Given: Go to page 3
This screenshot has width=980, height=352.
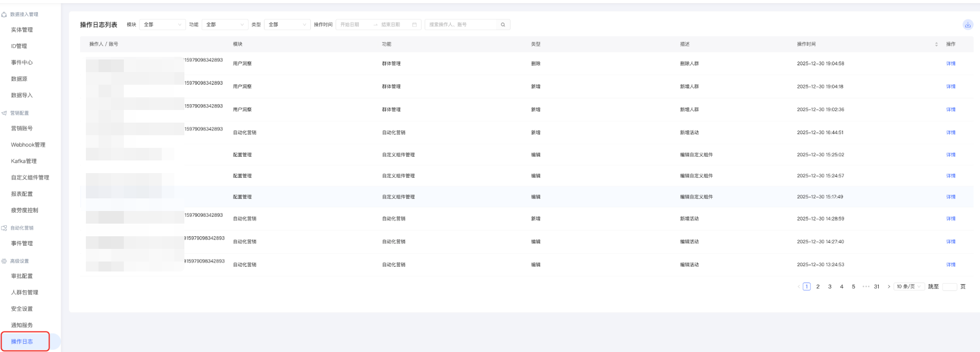Looking at the screenshot, I should point(830,287).
